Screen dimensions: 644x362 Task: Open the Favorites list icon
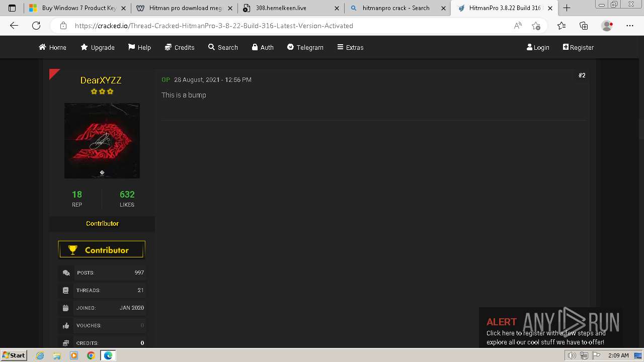tap(561, 26)
